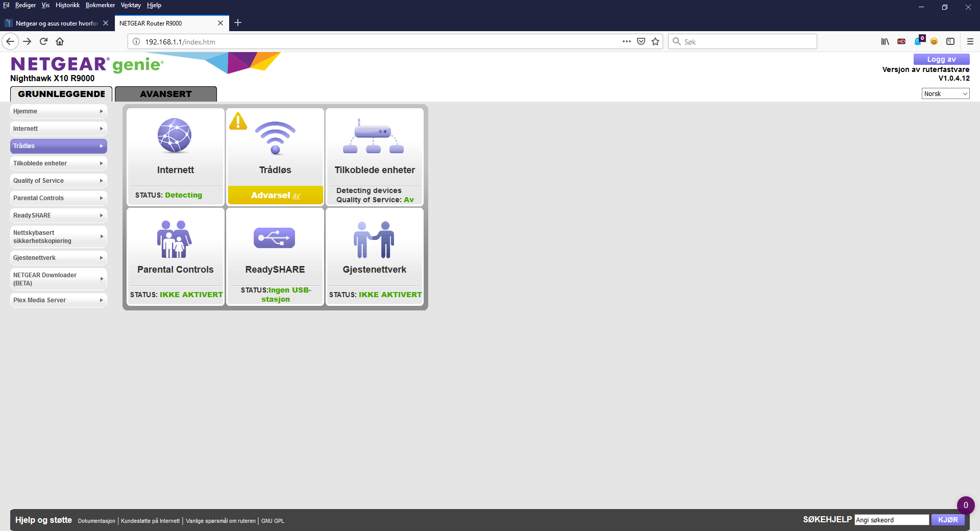Open the Dokumentasjon link
The width and height of the screenshot is (980, 531).
(96, 521)
